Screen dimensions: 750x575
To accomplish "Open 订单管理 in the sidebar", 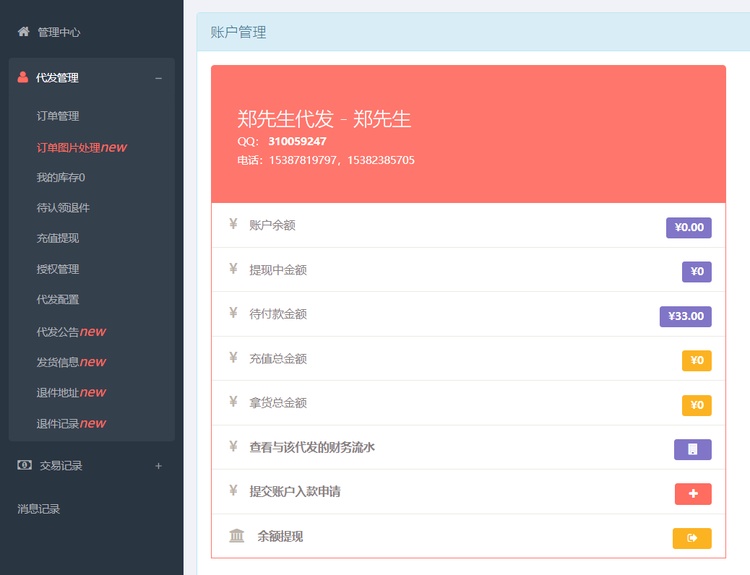I will pos(58,116).
